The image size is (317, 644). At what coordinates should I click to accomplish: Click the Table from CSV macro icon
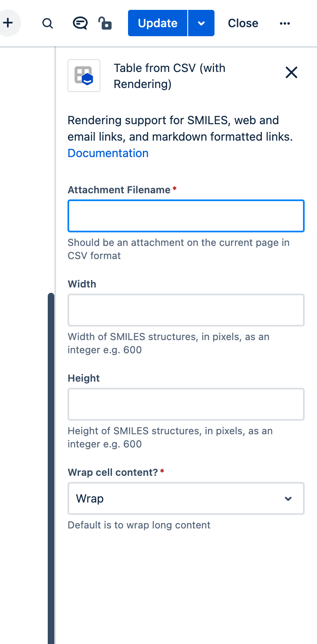84,76
